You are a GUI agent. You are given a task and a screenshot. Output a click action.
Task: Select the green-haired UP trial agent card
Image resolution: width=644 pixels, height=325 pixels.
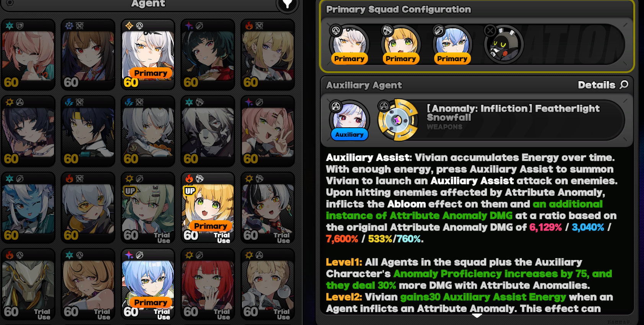tap(148, 208)
